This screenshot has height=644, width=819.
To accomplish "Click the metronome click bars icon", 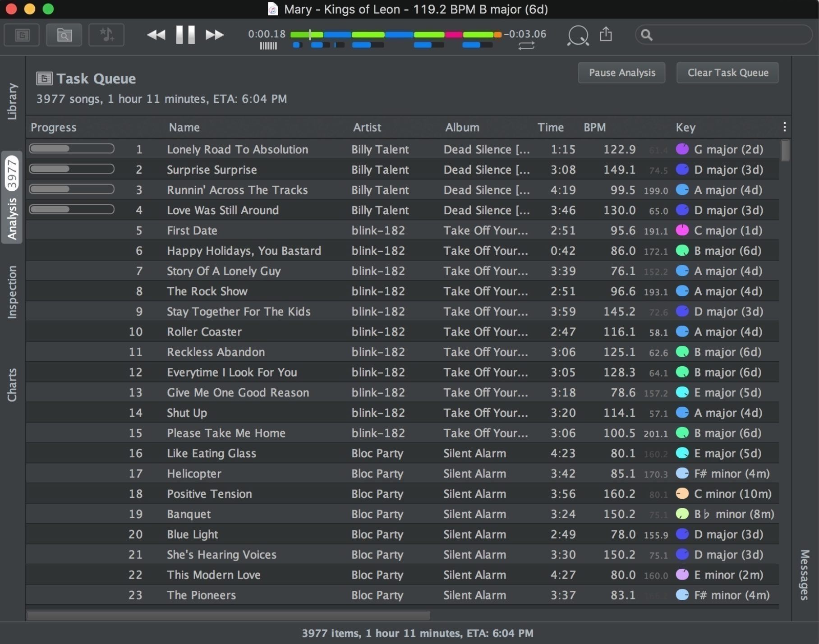I will [x=268, y=46].
